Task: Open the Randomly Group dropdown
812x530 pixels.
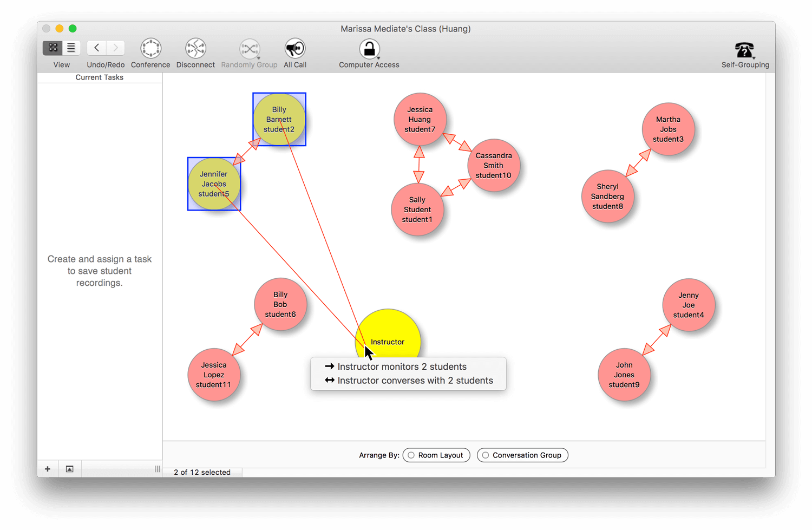Action: click(x=250, y=49)
